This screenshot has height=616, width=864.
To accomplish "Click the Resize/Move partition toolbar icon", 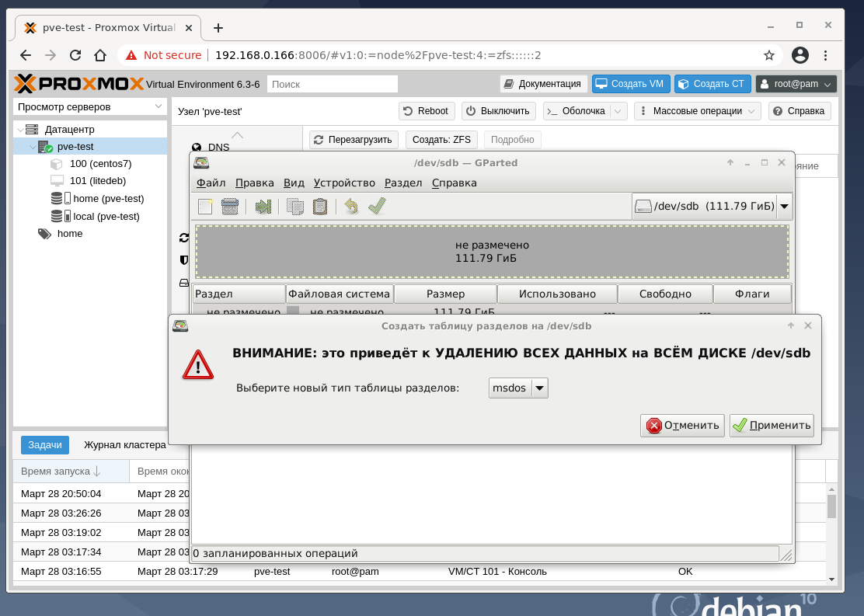I will coord(263,207).
